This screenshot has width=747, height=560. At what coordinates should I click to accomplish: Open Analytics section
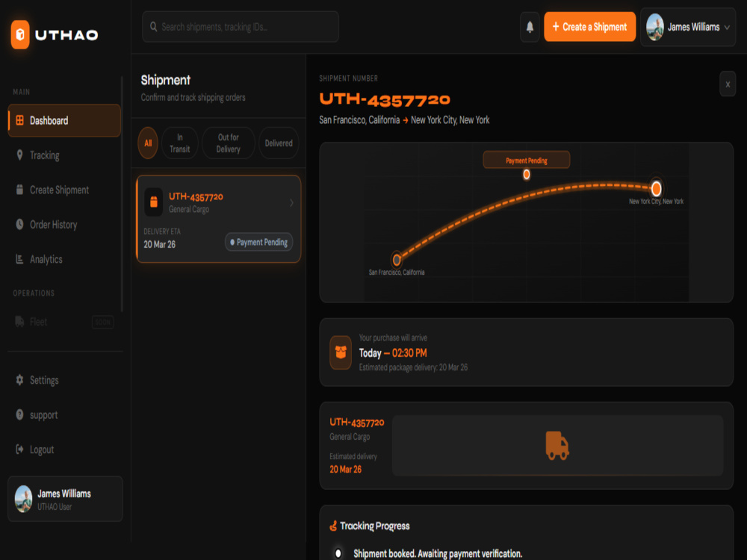pyautogui.click(x=64, y=259)
